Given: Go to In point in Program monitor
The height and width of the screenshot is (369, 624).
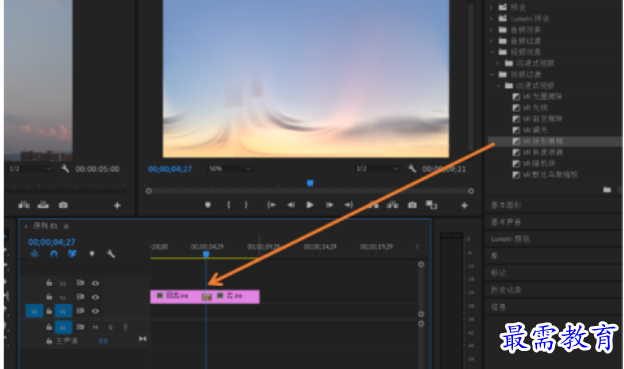Looking at the screenshot, I should [x=271, y=205].
